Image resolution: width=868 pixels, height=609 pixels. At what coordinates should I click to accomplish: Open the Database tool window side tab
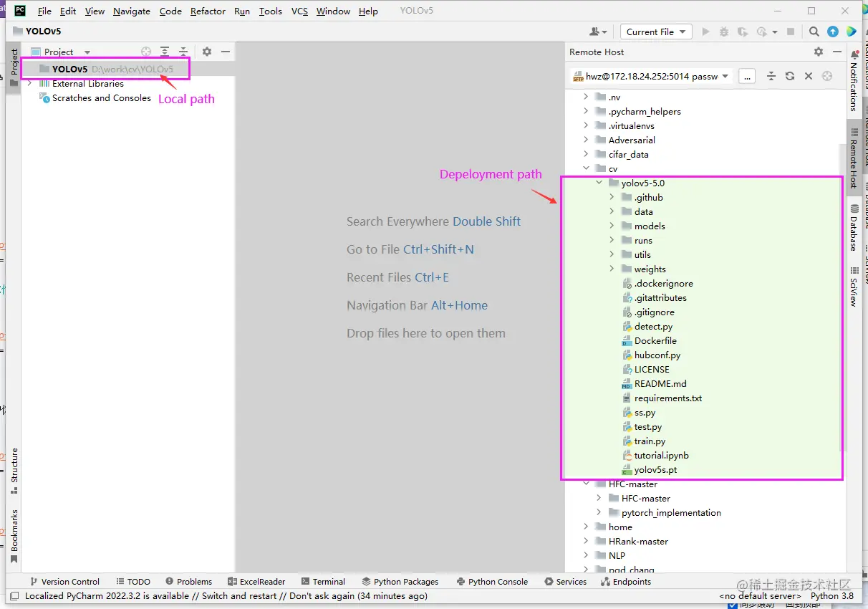[853, 228]
